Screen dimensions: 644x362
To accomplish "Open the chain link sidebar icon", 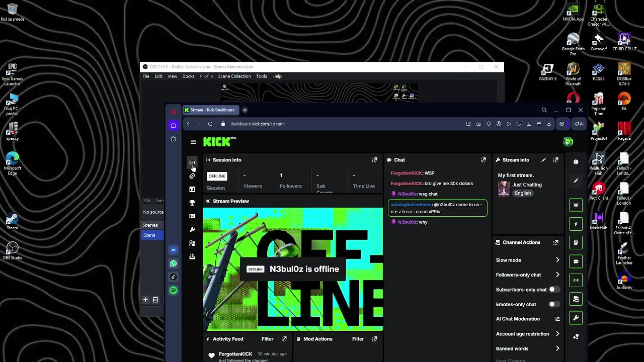I will [192, 176].
